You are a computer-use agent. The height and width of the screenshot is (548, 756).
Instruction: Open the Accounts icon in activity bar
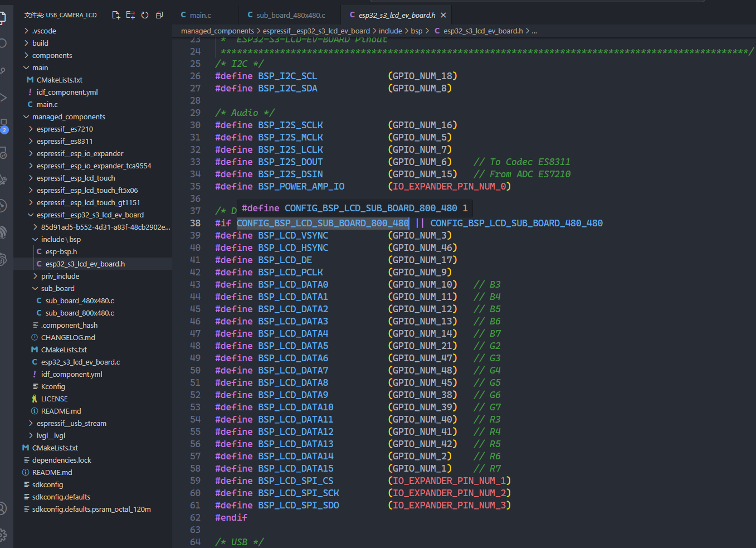point(3,508)
